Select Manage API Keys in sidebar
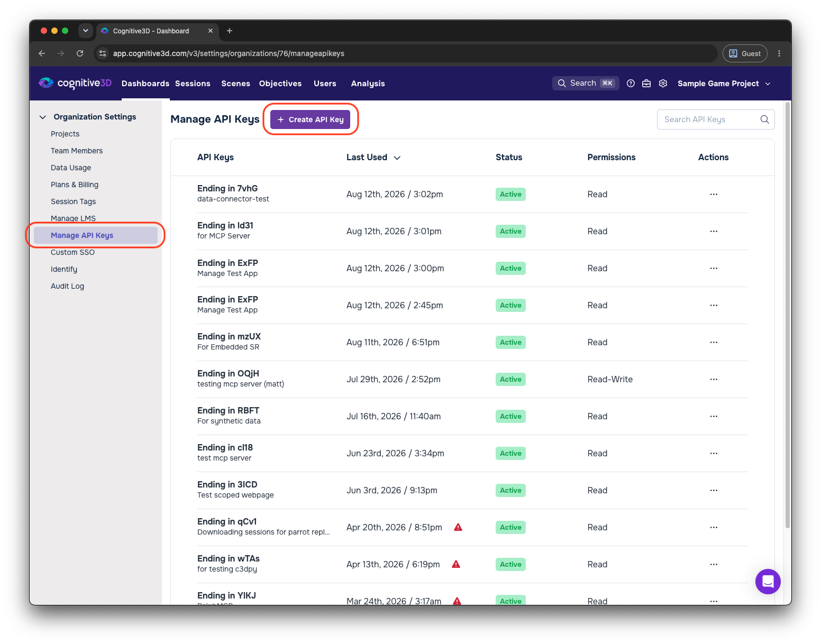This screenshot has width=821, height=644. (96, 235)
